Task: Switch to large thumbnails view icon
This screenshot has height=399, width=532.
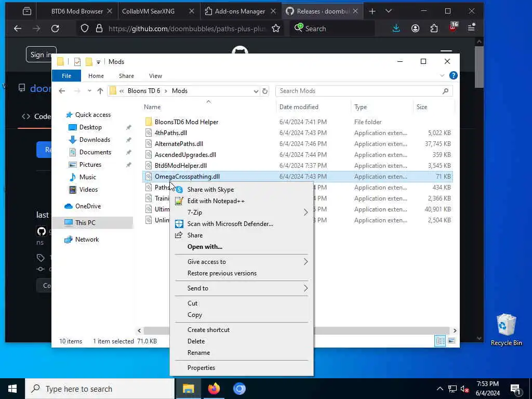Action: 451,341
